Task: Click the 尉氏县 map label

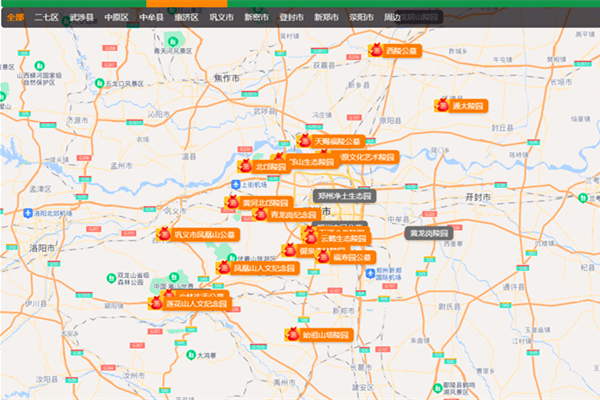Action: pyautogui.click(x=450, y=306)
